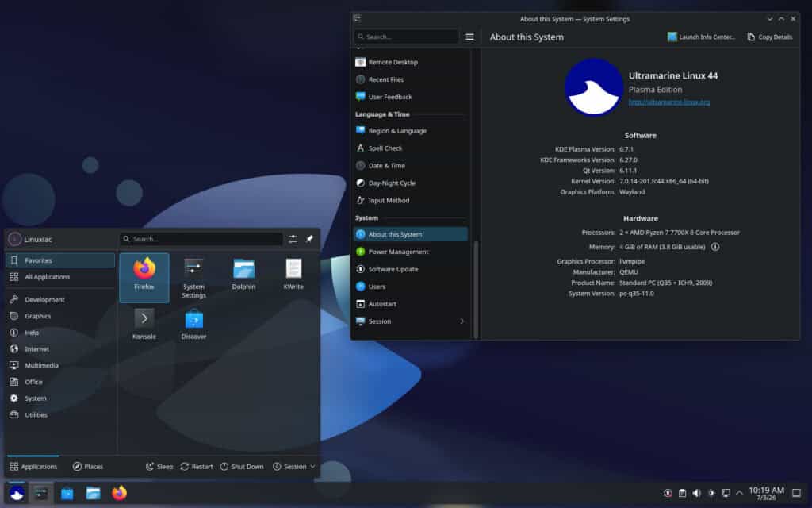
Task: Open the Graphics category
Action: point(60,316)
